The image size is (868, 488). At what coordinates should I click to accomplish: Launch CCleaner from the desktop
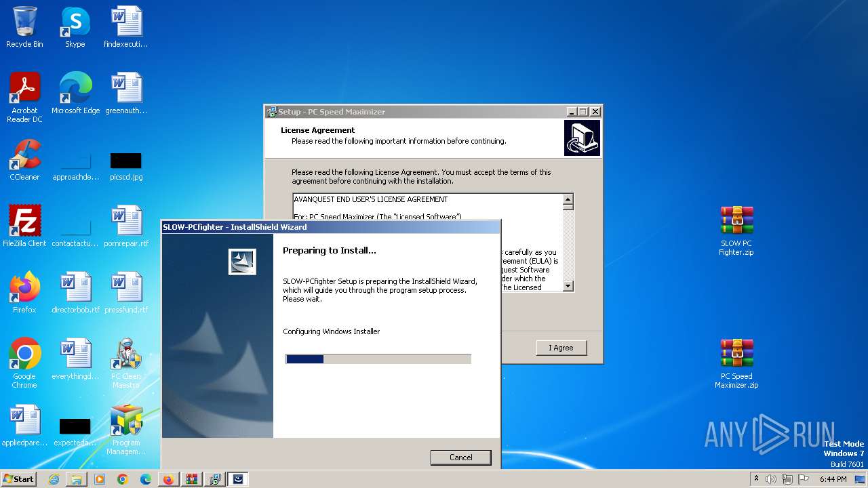coord(24,160)
